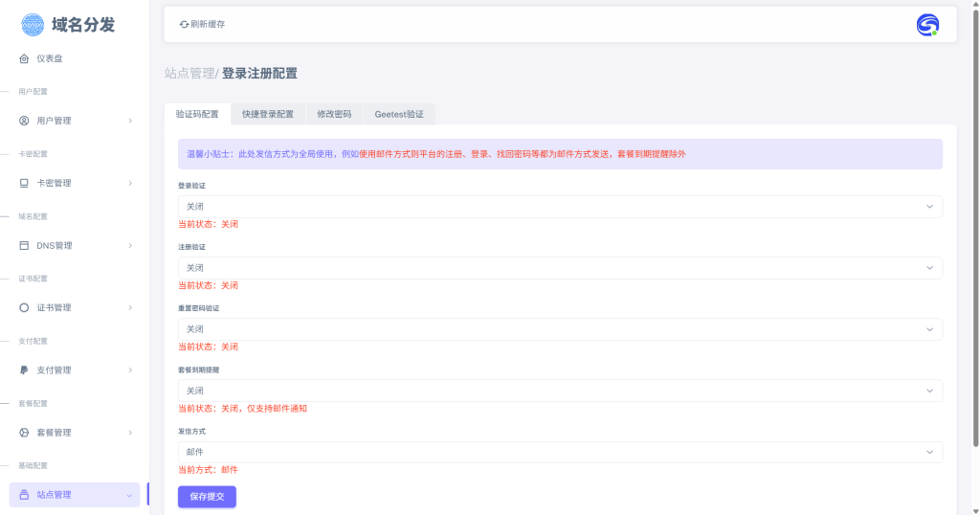Click 当前状态:关闭,仅支持邮件通知 text
Screen dimensions: 980x515
point(242,409)
